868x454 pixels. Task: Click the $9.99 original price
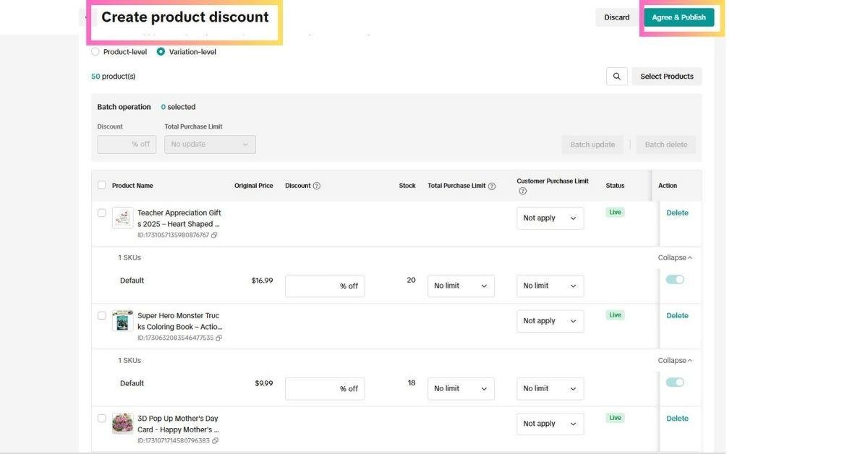pyautogui.click(x=264, y=383)
